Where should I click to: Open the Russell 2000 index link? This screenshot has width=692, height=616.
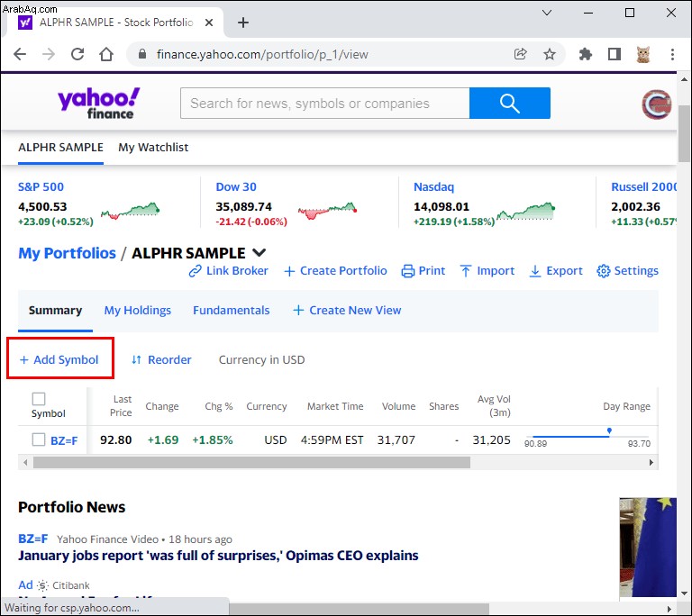[644, 187]
